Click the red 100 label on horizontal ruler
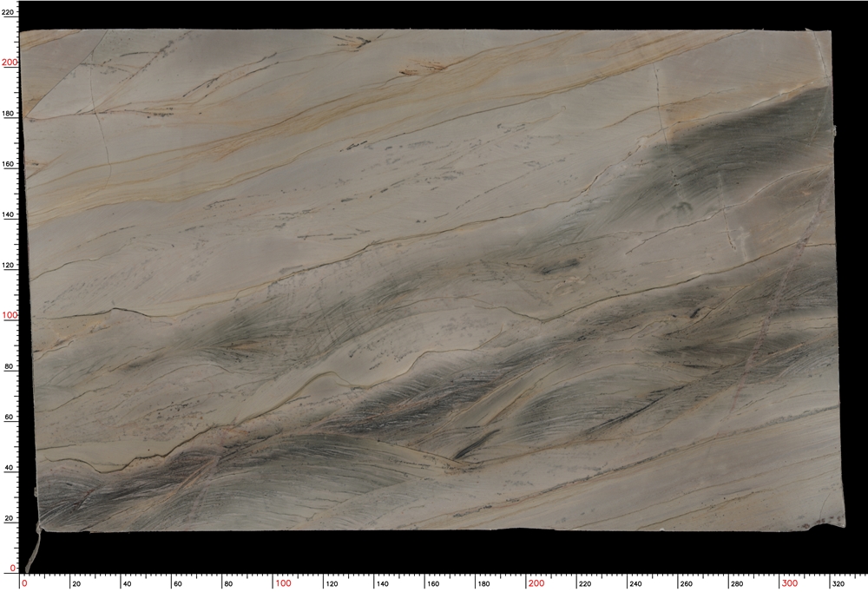 pos(282,584)
